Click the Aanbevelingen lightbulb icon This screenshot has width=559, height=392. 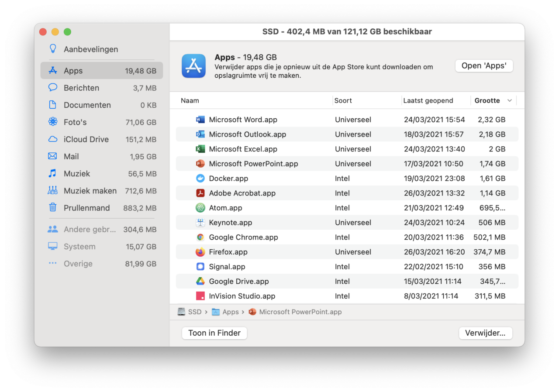pyautogui.click(x=53, y=49)
